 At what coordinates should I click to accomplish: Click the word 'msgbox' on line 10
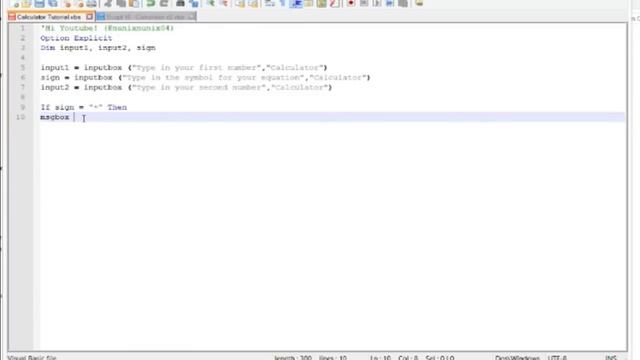tap(55, 117)
